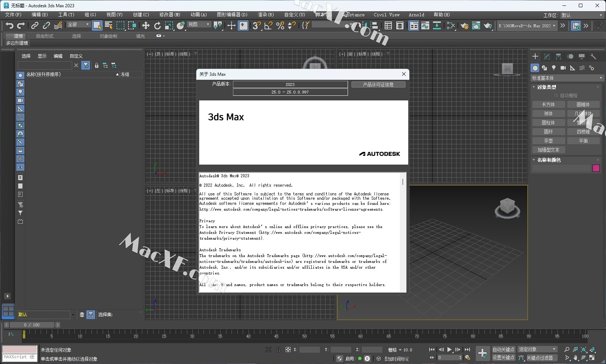
Task: Click the Undo arrow in main toolbar
Action: [9, 25]
